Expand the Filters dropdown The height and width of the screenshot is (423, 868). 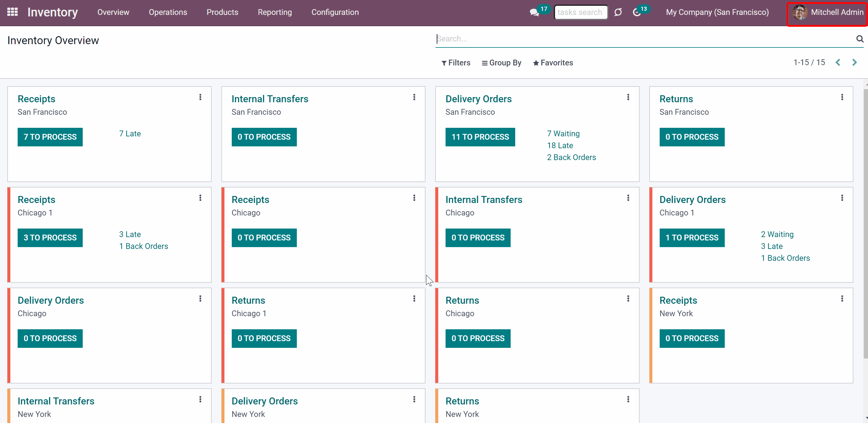tap(456, 63)
